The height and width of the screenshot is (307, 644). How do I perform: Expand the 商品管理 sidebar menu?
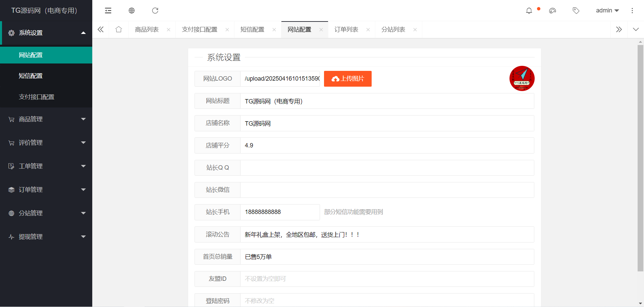pos(46,119)
